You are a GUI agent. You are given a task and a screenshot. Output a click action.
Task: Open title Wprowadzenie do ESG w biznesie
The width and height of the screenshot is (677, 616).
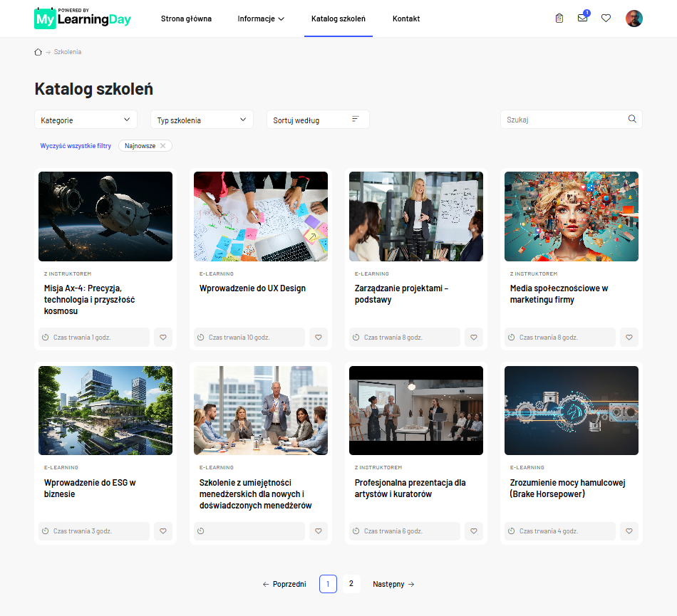coord(90,488)
